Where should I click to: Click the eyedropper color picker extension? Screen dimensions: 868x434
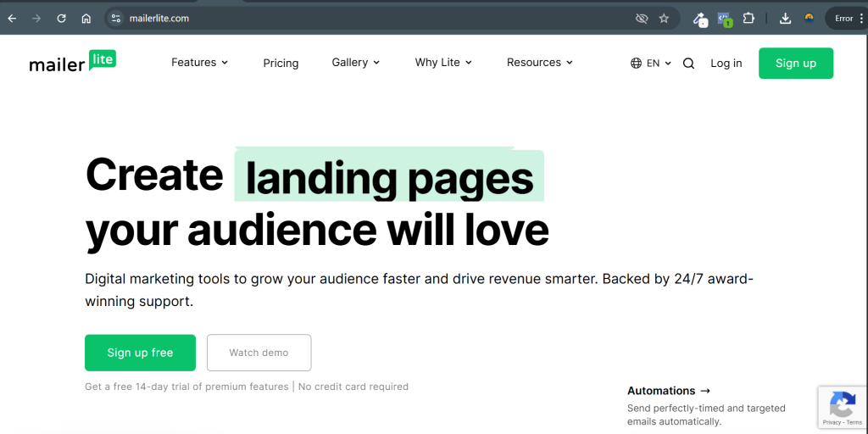coord(699,19)
